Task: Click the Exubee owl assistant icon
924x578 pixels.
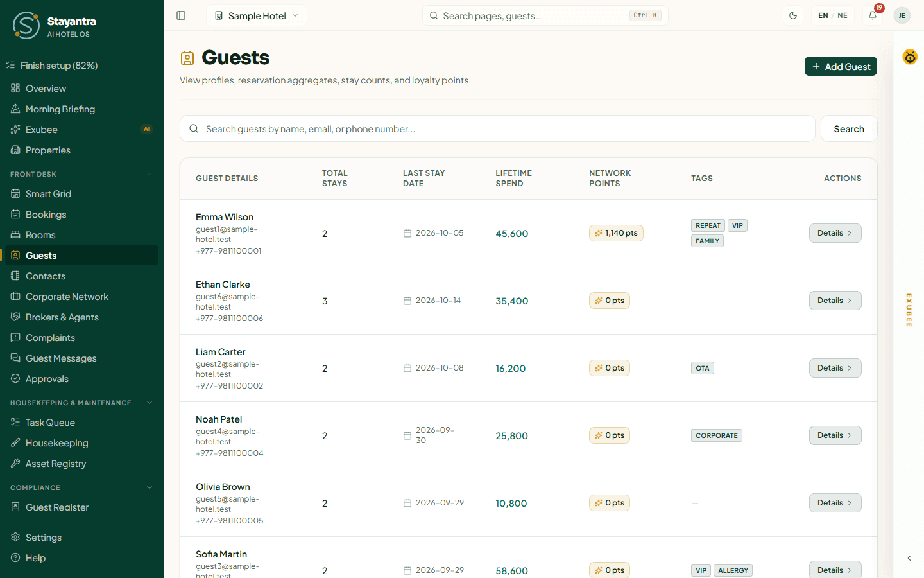Action: [910, 57]
